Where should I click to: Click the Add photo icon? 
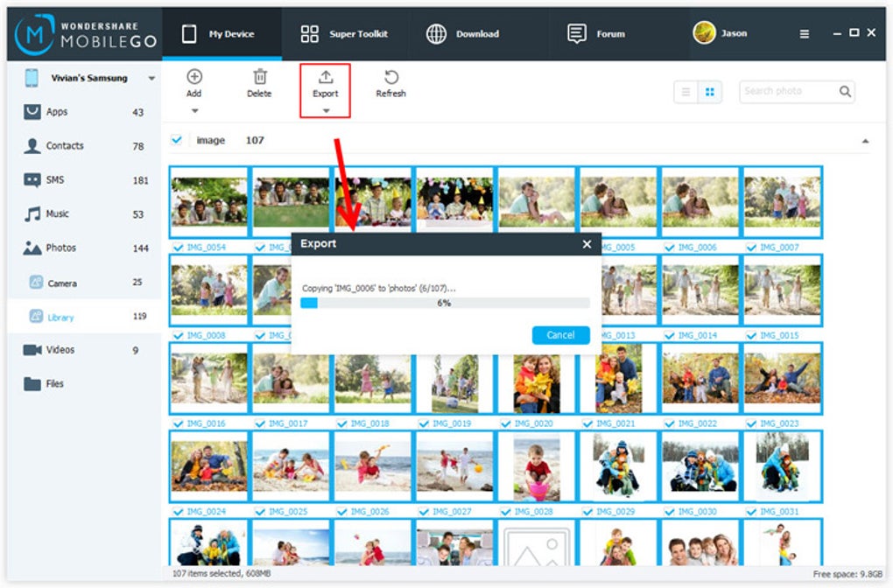pos(194,76)
